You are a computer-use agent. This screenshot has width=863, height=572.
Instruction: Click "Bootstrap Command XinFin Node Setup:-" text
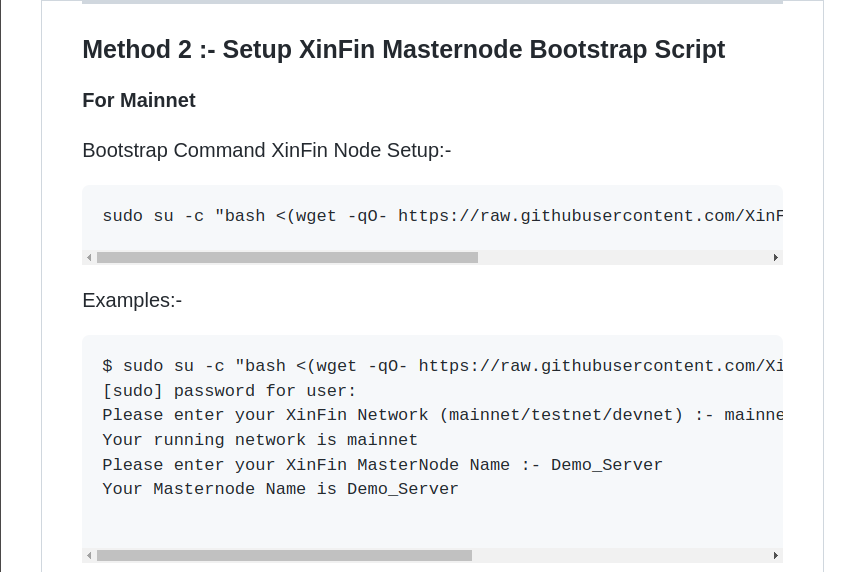[267, 150]
